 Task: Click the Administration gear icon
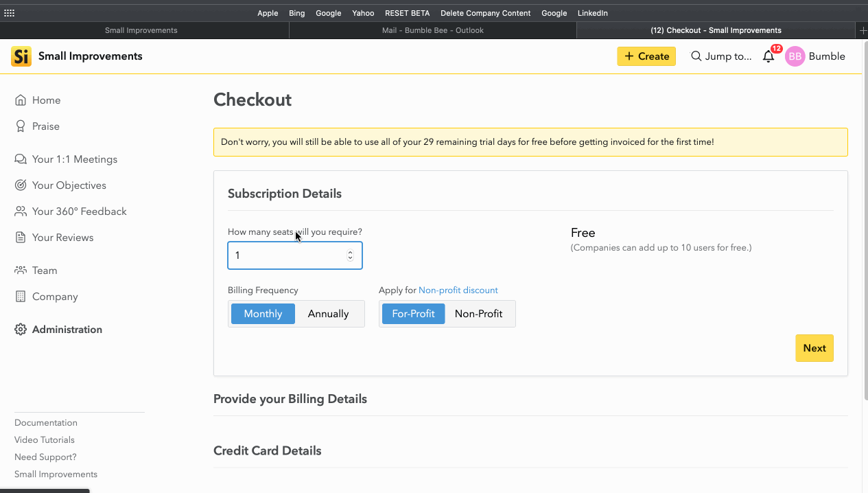[21, 330]
